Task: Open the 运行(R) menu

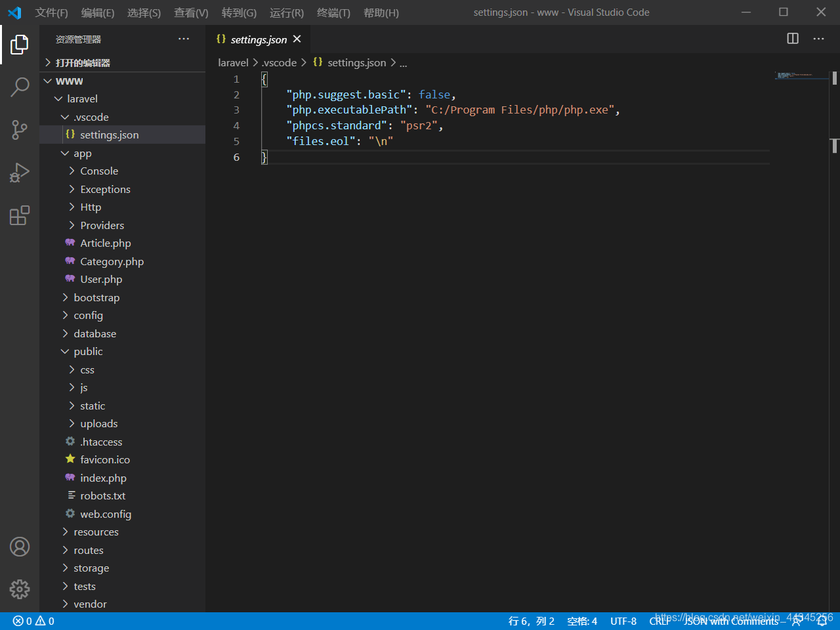Action: (287, 12)
